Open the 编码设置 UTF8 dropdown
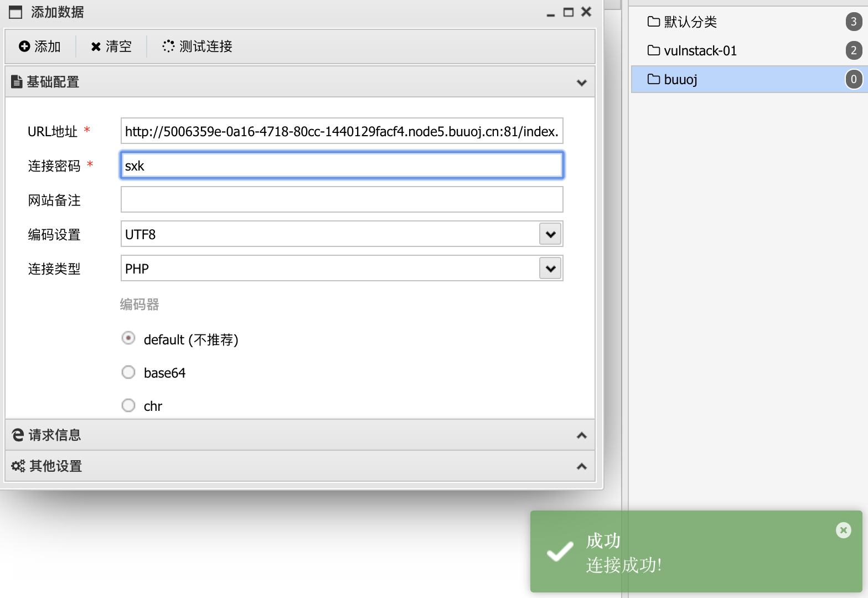 [x=550, y=234]
